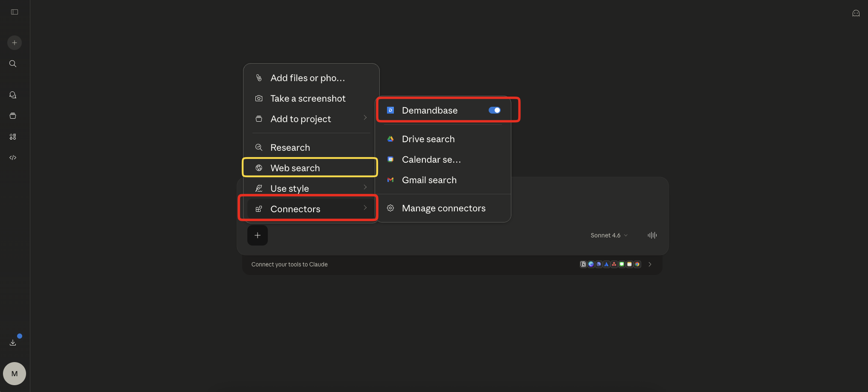Toggle the sidebar panel icon
Viewport: 868px width, 392px height.
15,12
